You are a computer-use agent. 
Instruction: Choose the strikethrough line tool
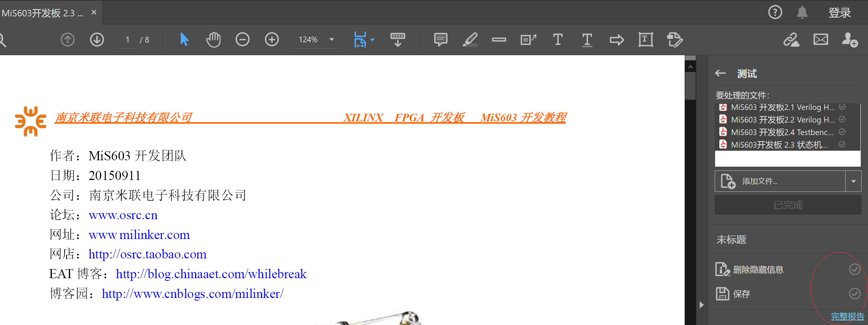(499, 40)
